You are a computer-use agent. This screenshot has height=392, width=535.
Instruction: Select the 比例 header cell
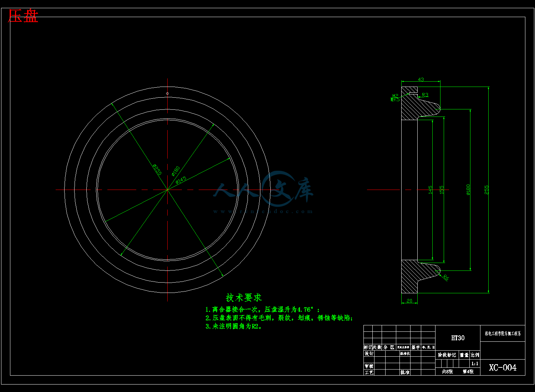[475, 355]
